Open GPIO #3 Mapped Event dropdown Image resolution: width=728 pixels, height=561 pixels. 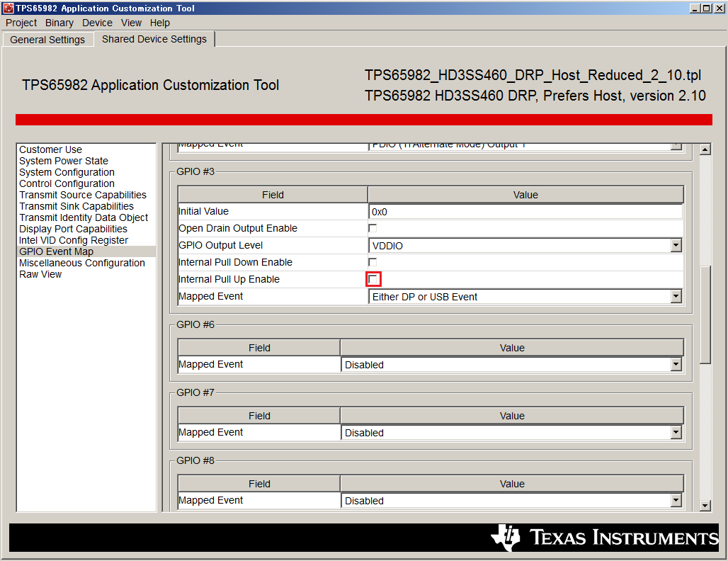point(525,297)
